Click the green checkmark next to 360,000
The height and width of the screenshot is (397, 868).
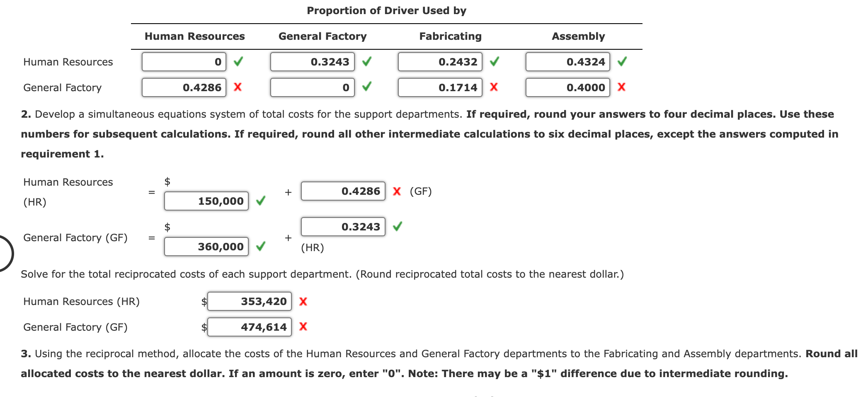(262, 247)
